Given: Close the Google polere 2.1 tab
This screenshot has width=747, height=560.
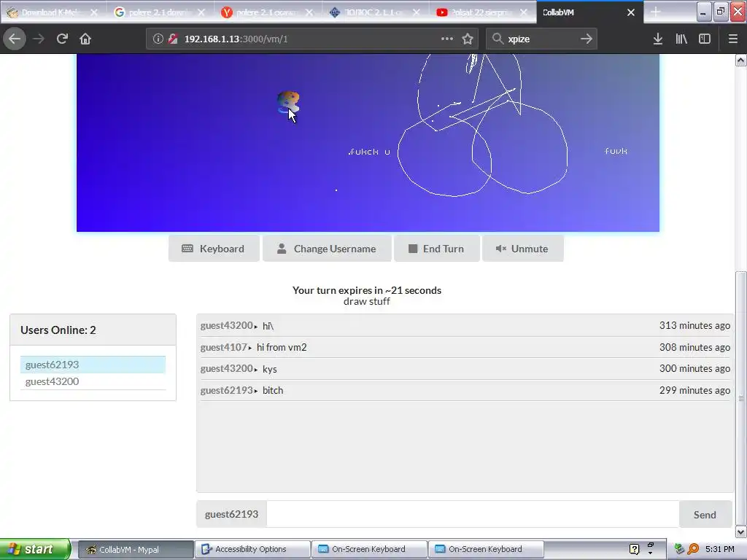Looking at the screenshot, I should click(x=201, y=12).
